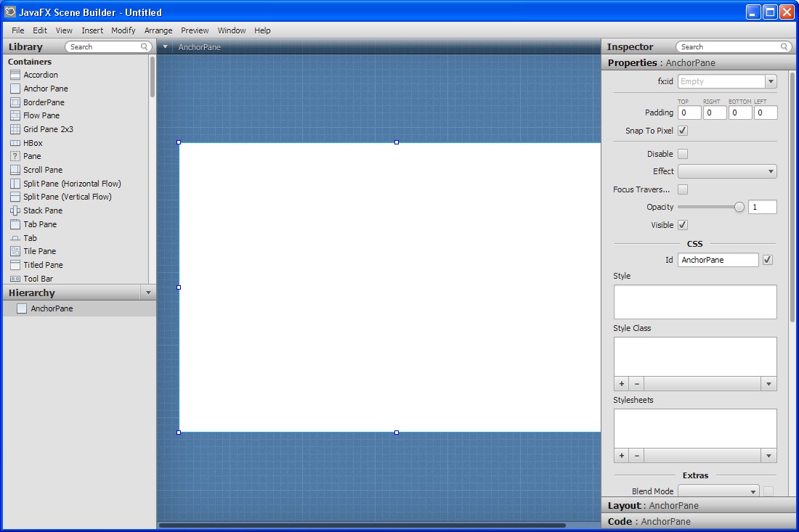
Task: Enable the Disable checkbox
Action: 683,154
